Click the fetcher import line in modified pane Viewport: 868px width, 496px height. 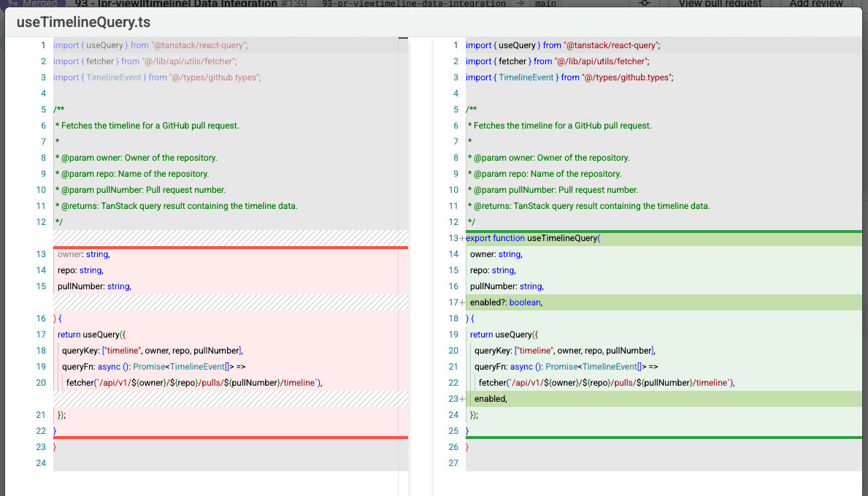point(558,61)
